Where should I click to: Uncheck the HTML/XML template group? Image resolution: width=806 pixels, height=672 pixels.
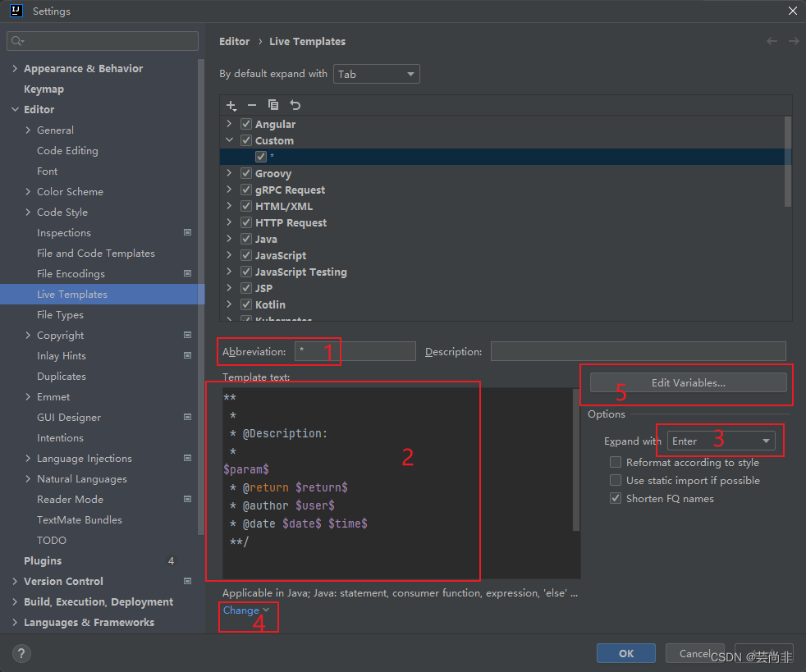[246, 206]
